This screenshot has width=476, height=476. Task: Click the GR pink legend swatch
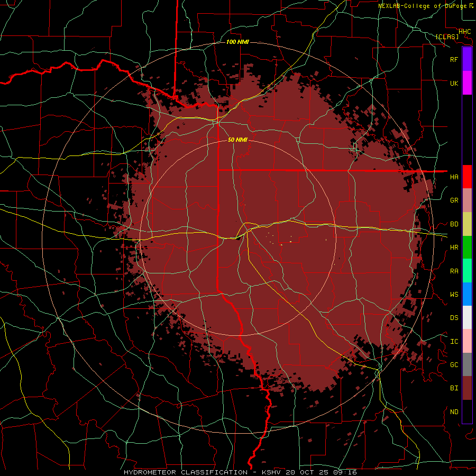467,200
